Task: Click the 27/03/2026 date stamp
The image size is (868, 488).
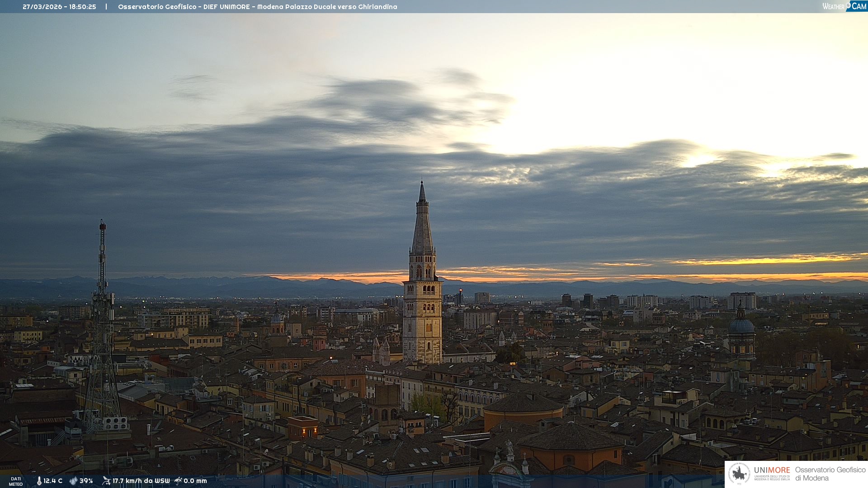Action: pyautogui.click(x=42, y=7)
